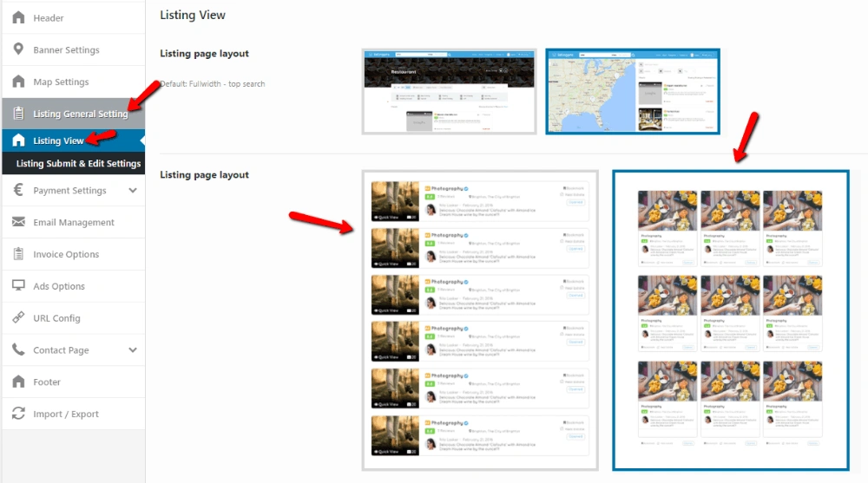Image resolution: width=868 pixels, height=483 pixels.
Task: Open the Footer settings section
Action: [47, 382]
